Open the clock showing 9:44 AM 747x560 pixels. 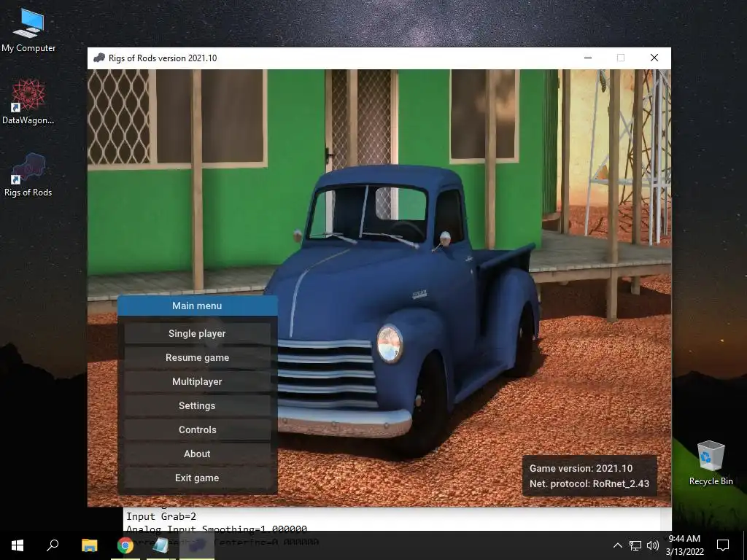[x=684, y=545]
